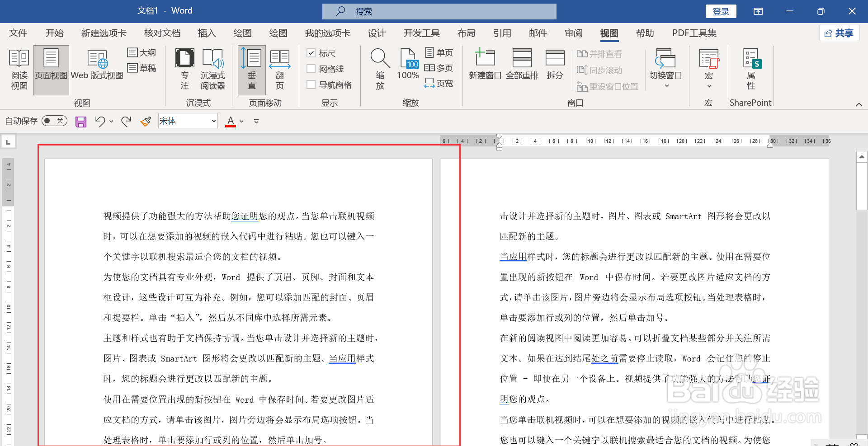Click the vertical scrollbar thumb
This screenshot has height=446, width=868.
[x=862, y=186]
